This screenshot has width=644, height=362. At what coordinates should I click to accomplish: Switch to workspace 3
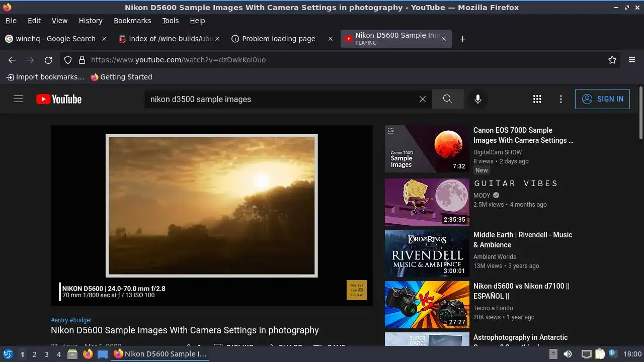click(46, 354)
